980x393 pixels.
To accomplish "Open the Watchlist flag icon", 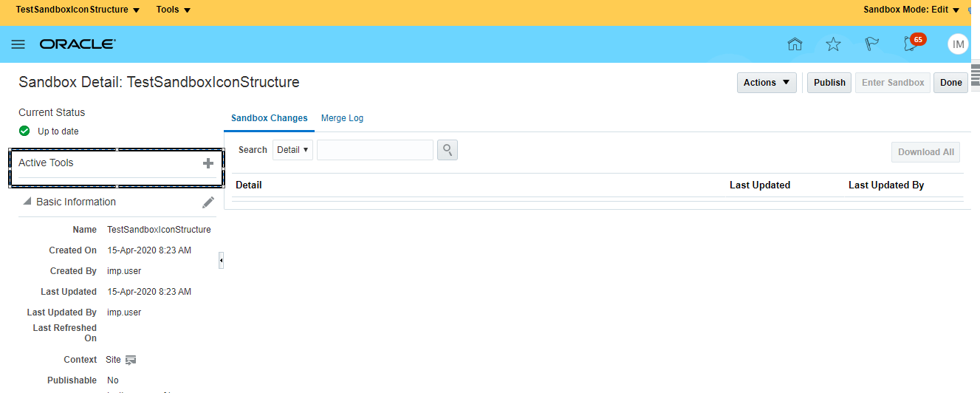I will click(872, 44).
